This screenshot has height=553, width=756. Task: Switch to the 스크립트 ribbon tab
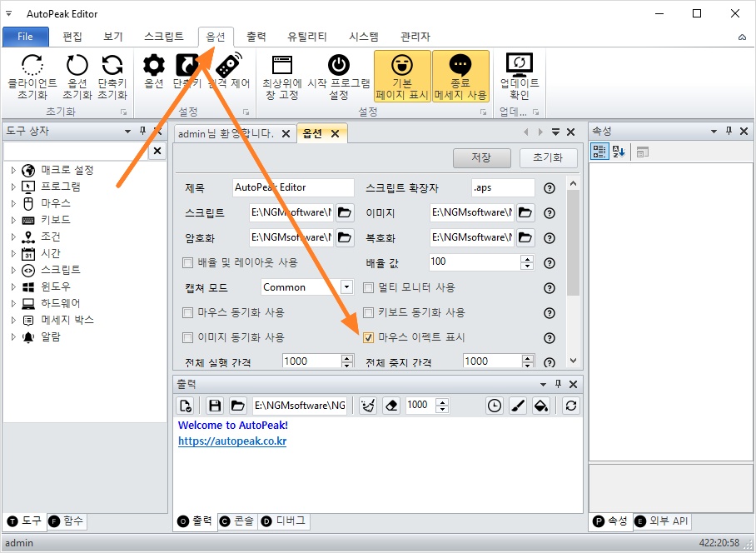click(164, 37)
